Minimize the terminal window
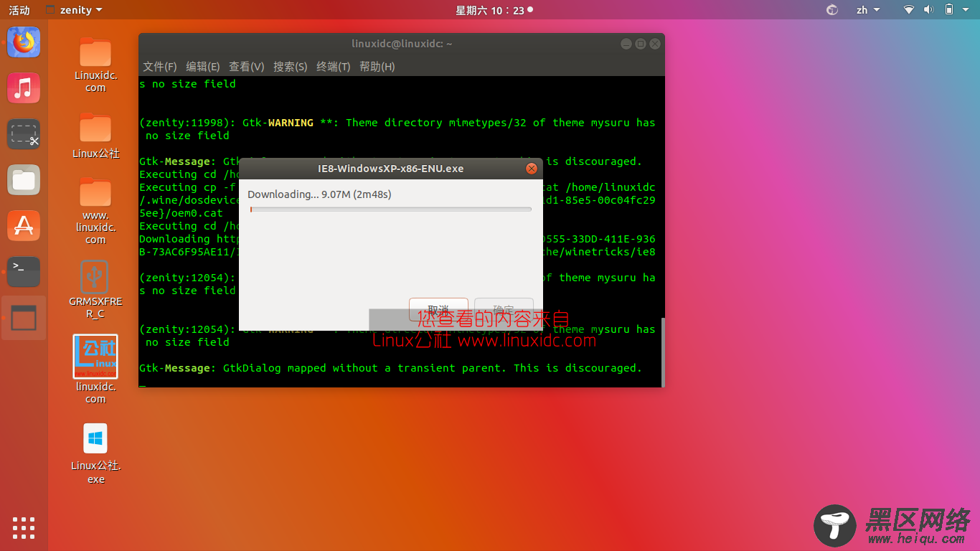Screen dimensions: 980x551 point(626,44)
